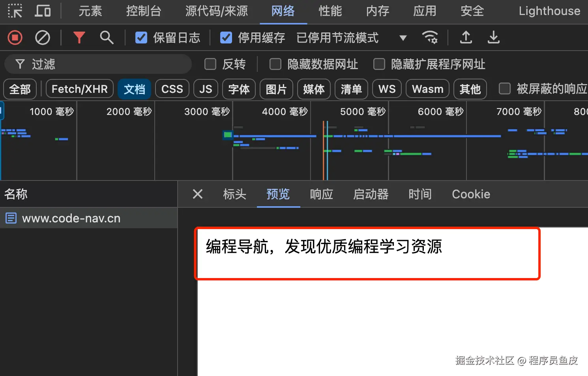The image size is (588, 376).
Task: Open the 内存 panel tab
Action: (x=378, y=11)
